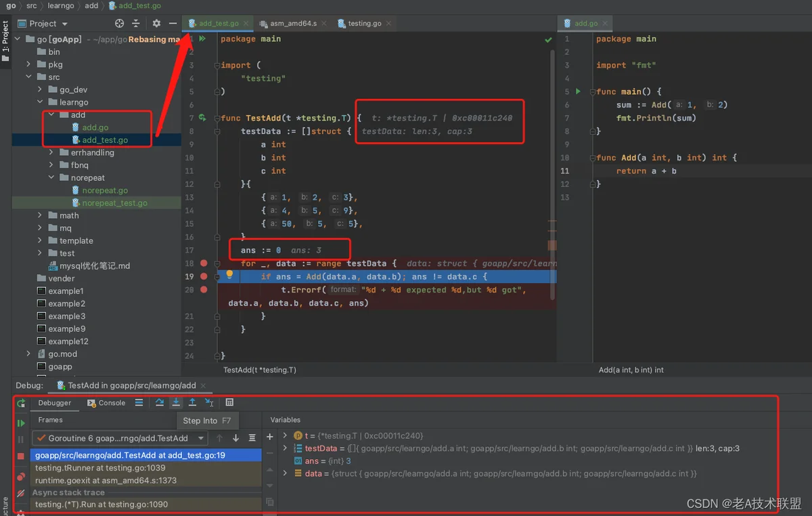Image resolution: width=812 pixels, height=516 pixels.
Task: Click the Run to Cursor icon
Action: tap(209, 402)
